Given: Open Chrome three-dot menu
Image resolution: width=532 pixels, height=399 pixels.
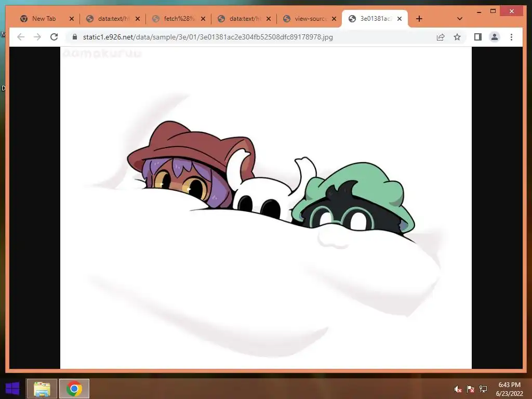Looking at the screenshot, I should pyautogui.click(x=511, y=37).
